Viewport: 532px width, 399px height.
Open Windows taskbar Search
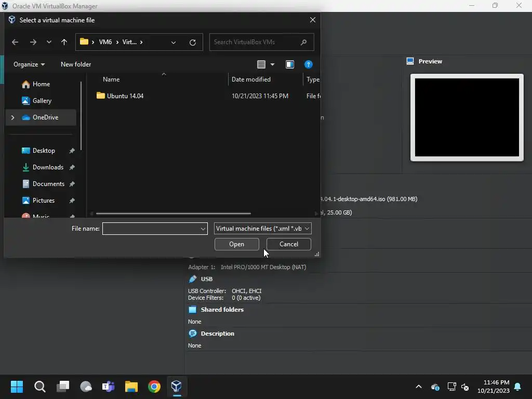click(x=39, y=387)
